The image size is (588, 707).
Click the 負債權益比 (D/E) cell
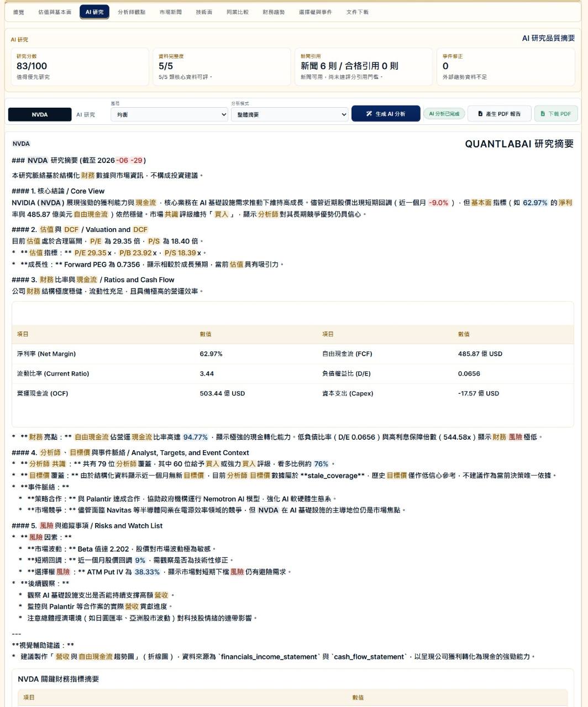point(347,373)
